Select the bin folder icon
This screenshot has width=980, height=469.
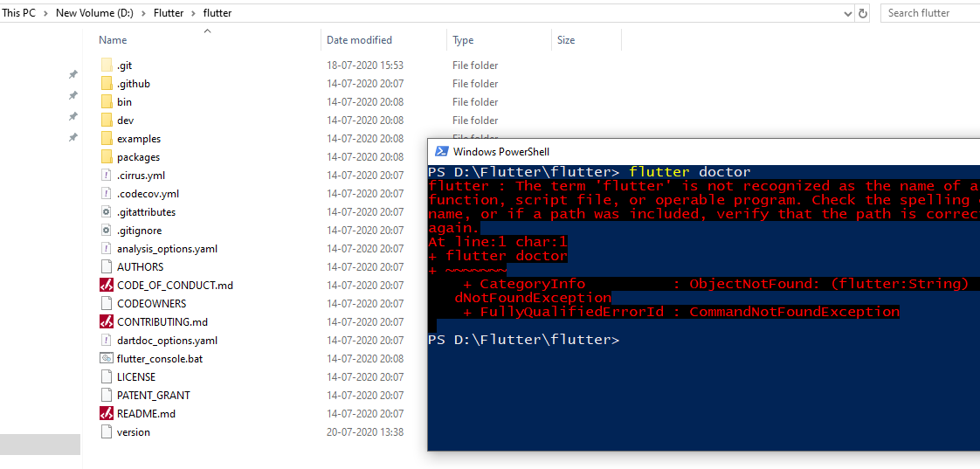click(107, 102)
